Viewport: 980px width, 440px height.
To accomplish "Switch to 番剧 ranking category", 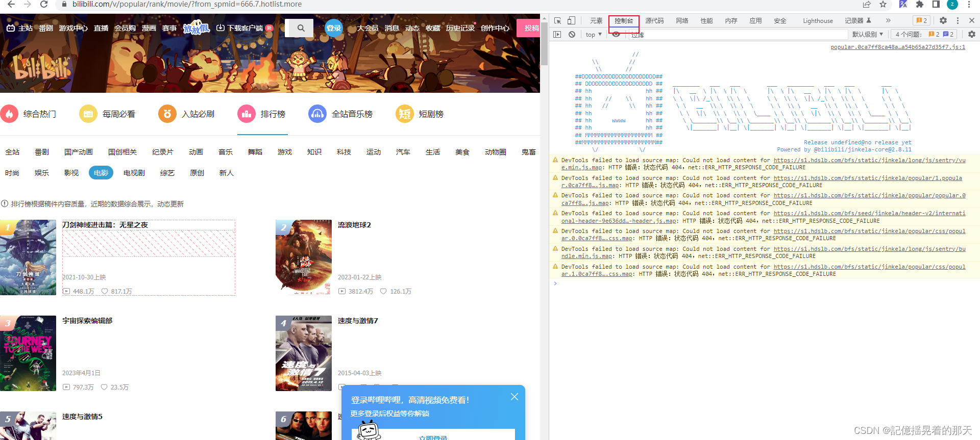I will coord(42,152).
